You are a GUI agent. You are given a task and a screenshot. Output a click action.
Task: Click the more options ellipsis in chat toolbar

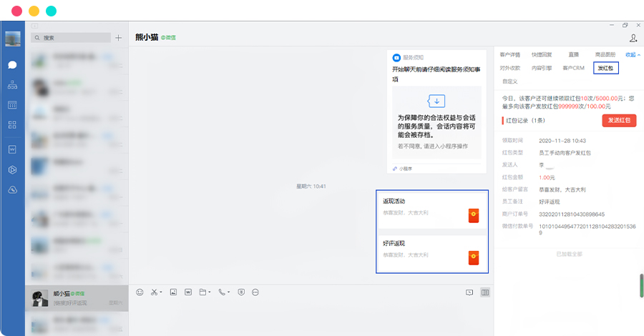255,292
